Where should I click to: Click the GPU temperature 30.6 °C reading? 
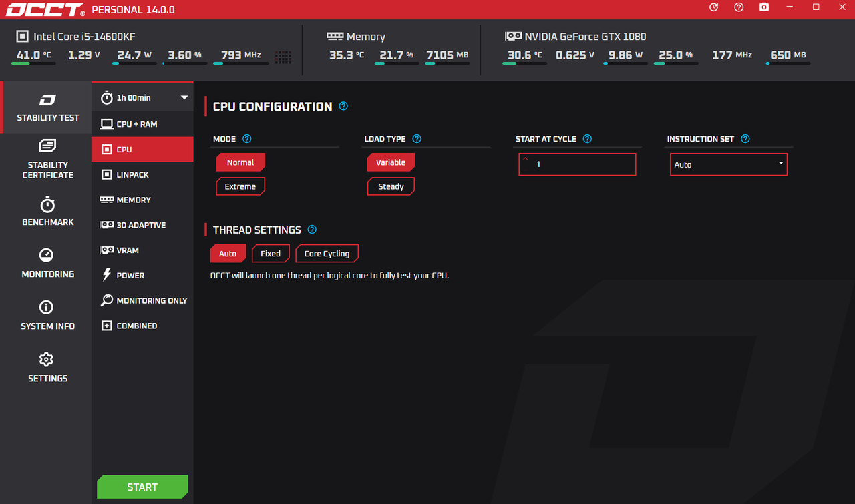[525, 55]
